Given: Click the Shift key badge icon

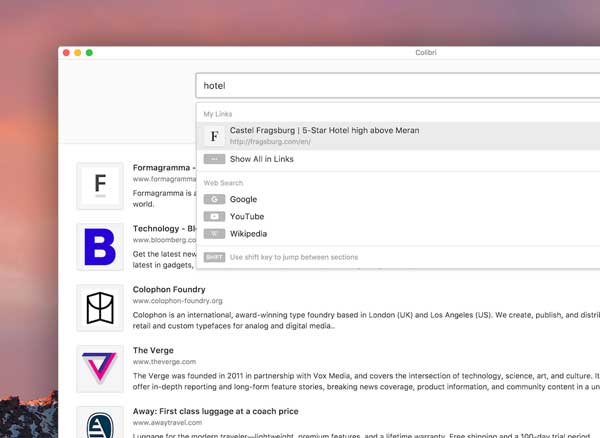Looking at the screenshot, I should [214, 257].
